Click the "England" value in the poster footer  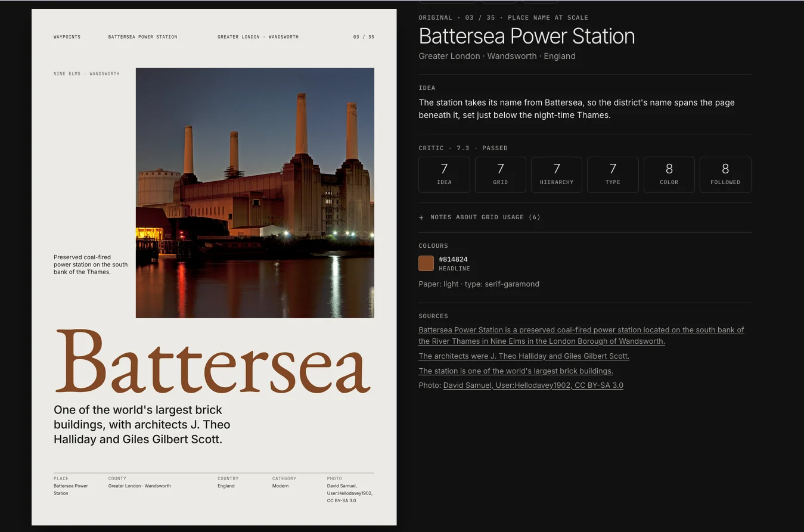(226, 486)
